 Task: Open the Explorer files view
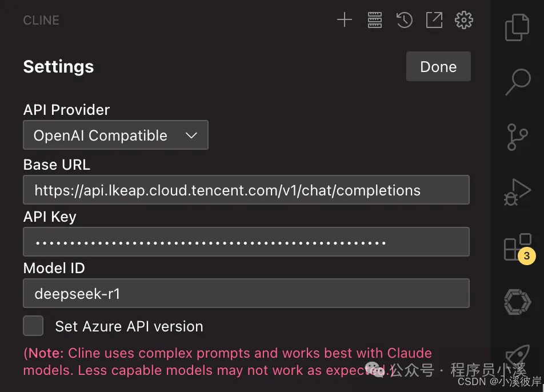pos(518,27)
